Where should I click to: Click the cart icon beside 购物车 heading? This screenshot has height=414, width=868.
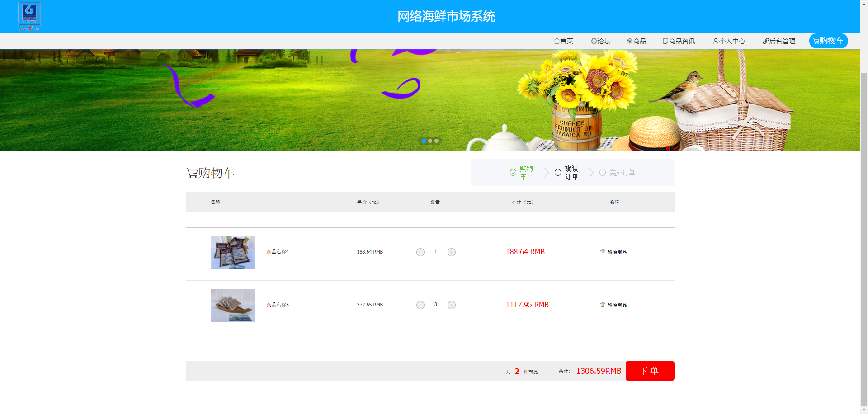click(192, 173)
